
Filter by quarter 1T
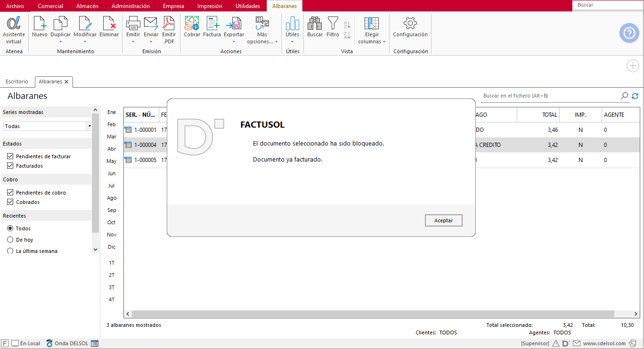[112, 263]
